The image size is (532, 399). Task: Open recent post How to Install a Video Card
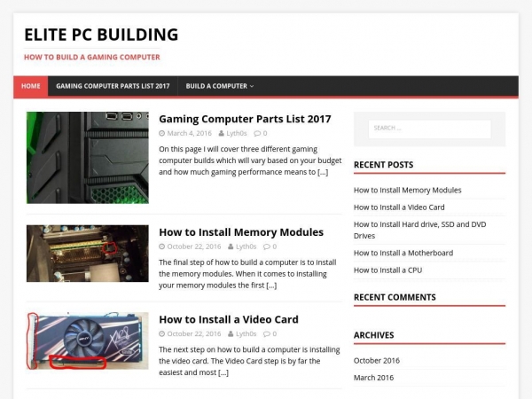(x=399, y=207)
